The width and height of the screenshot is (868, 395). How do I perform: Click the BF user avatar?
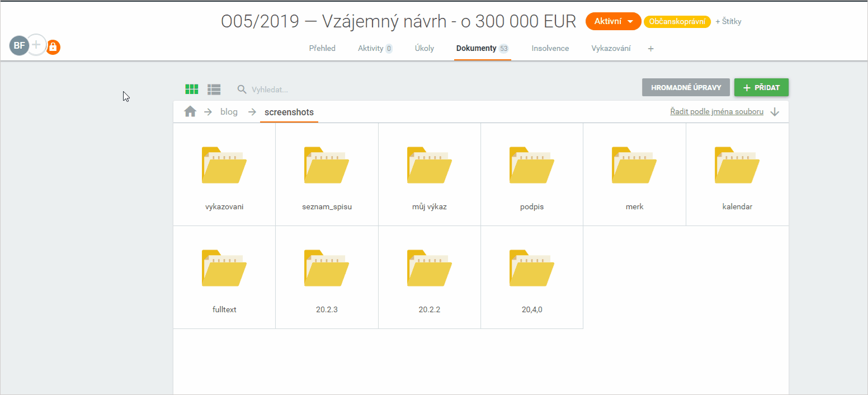coord(19,45)
